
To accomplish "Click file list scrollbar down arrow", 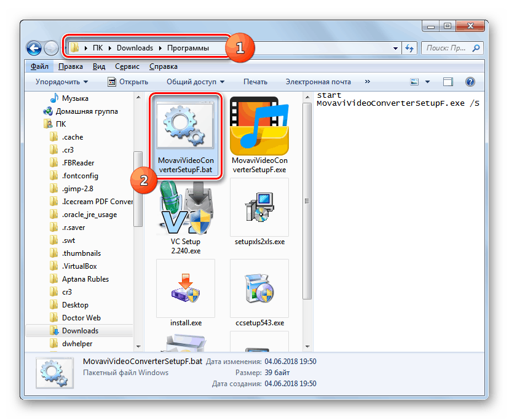I will click(x=307, y=347).
